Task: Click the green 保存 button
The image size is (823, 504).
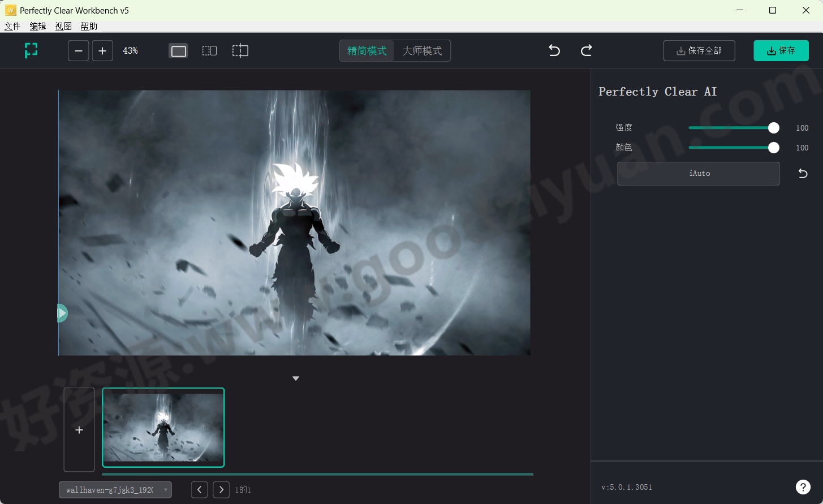Action: tap(781, 51)
